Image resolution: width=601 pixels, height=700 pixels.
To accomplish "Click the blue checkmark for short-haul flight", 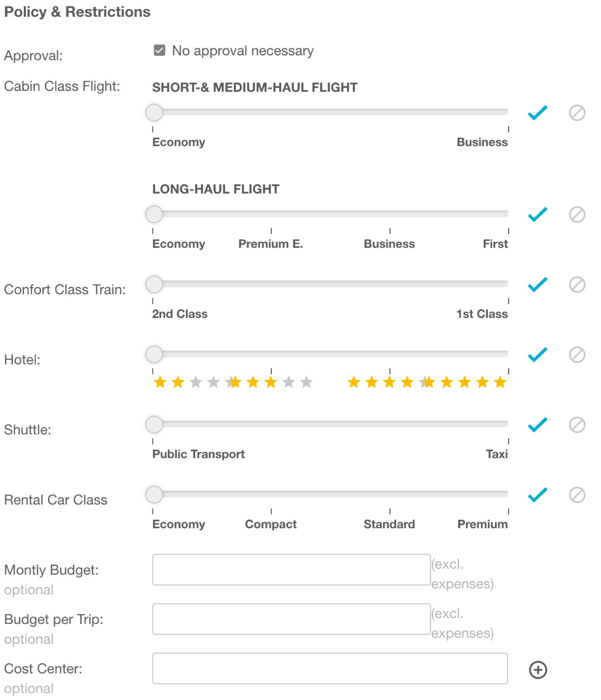I will (x=537, y=113).
